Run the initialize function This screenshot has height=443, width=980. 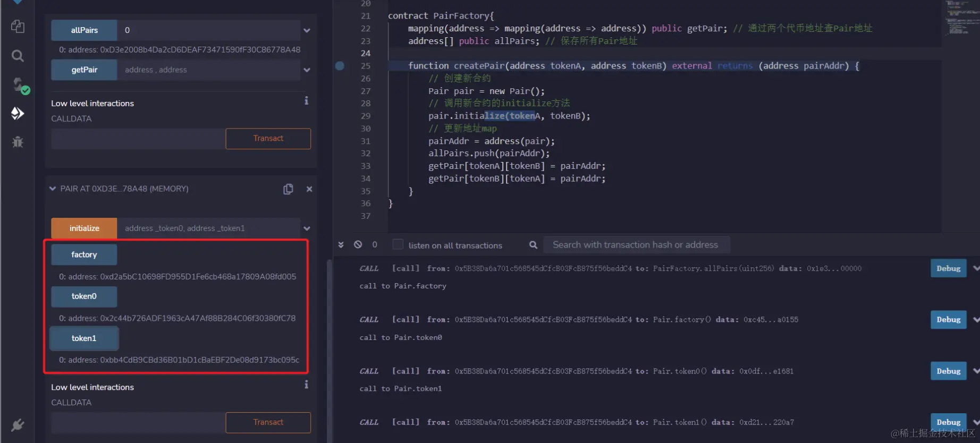click(x=84, y=228)
